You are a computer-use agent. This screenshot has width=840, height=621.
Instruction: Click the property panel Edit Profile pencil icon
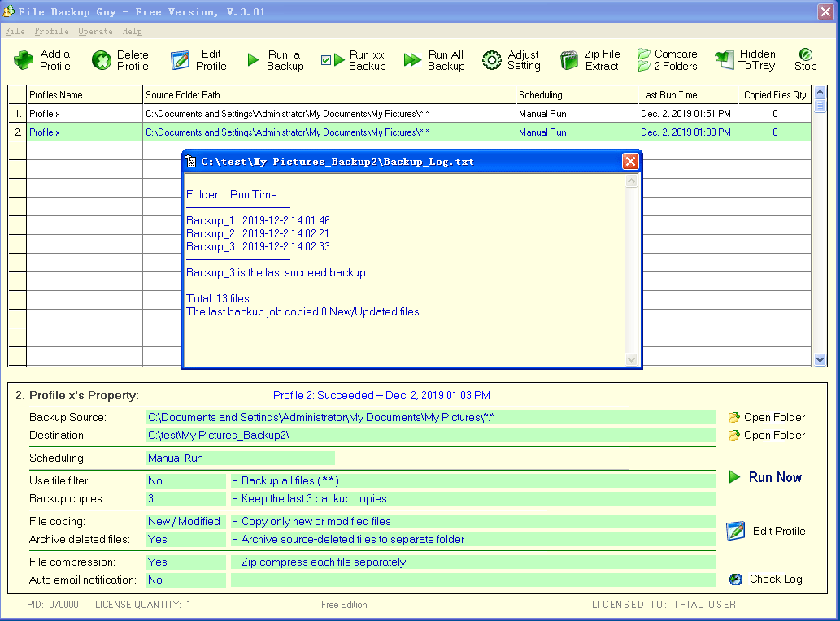(736, 531)
